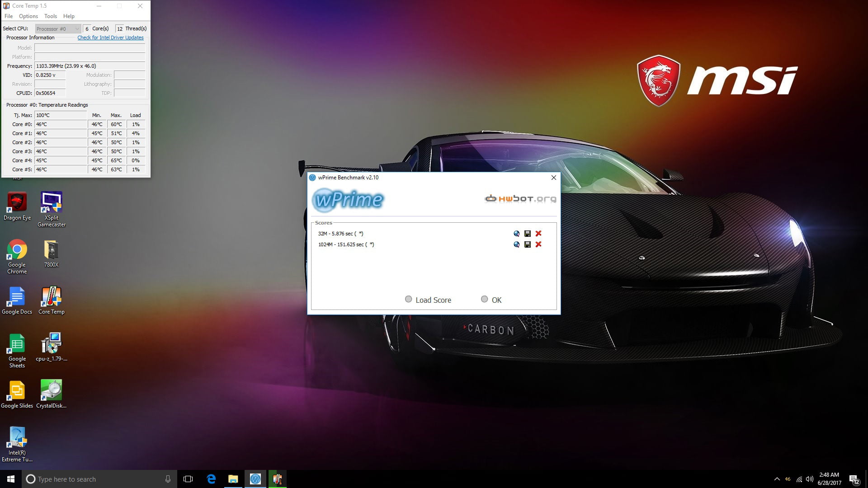Remove the 32M score with red X

click(538, 234)
